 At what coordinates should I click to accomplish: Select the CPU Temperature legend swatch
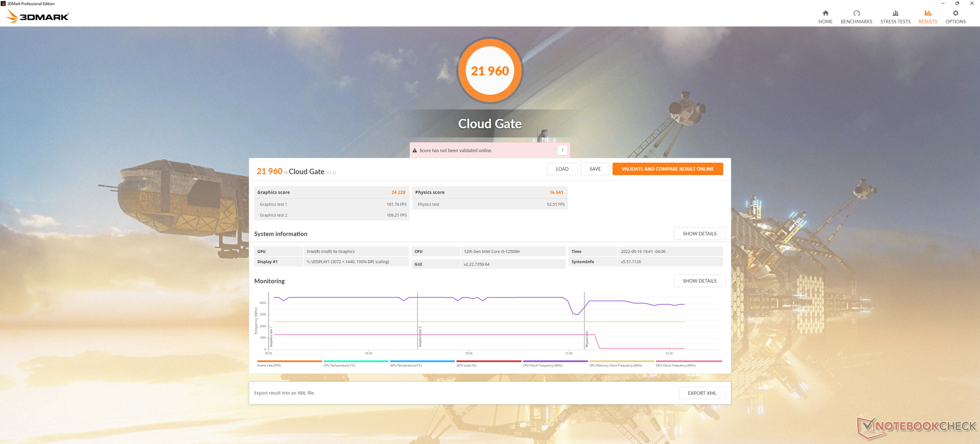(356, 361)
